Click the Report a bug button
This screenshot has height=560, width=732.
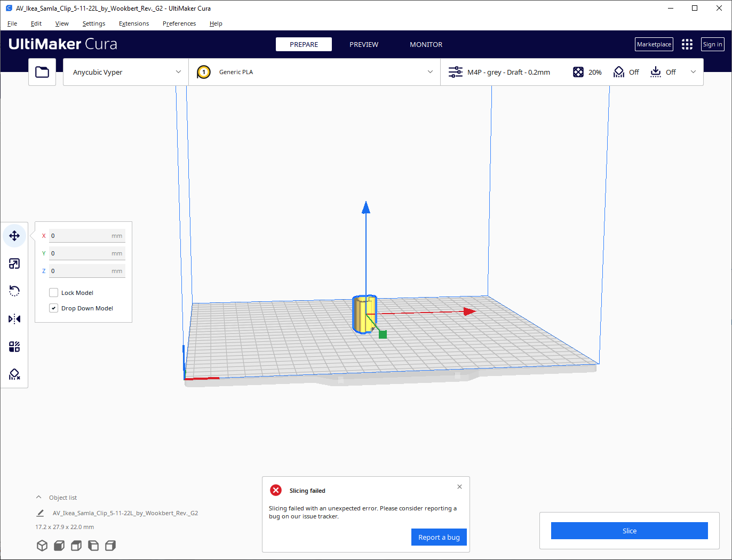[x=439, y=537]
